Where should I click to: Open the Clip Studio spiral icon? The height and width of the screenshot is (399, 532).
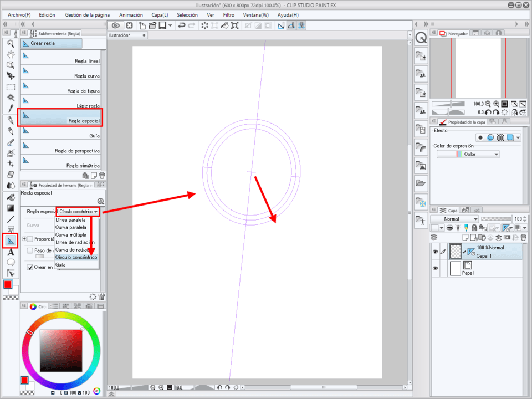[x=116, y=25]
